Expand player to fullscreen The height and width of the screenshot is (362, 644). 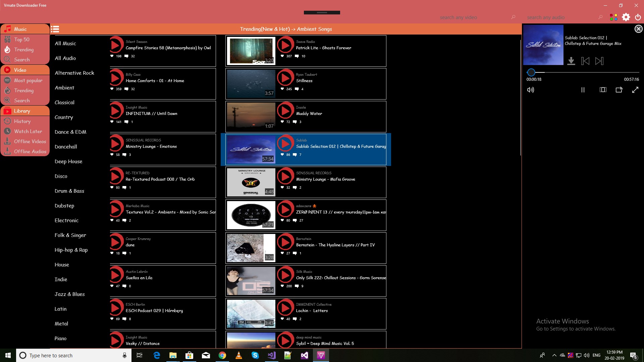(635, 90)
